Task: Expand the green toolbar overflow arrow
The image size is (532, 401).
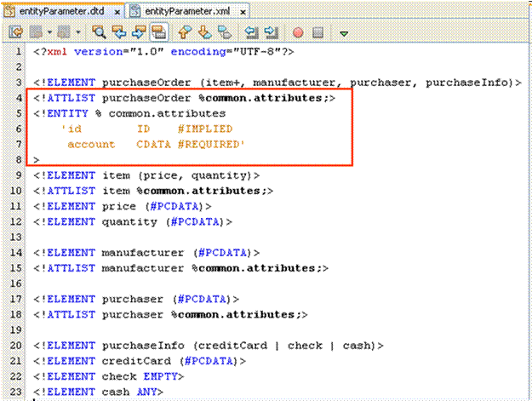Action: pos(344,33)
